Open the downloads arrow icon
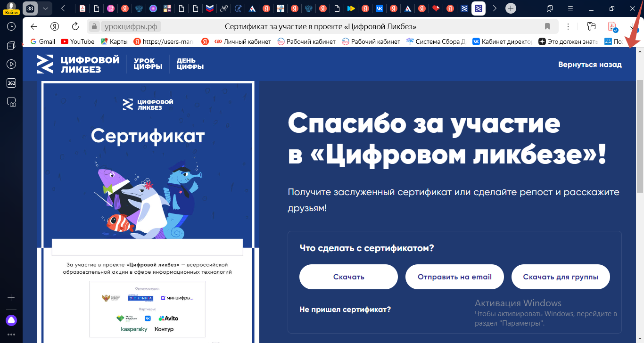644x343 pixels. pyautogui.click(x=632, y=26)
